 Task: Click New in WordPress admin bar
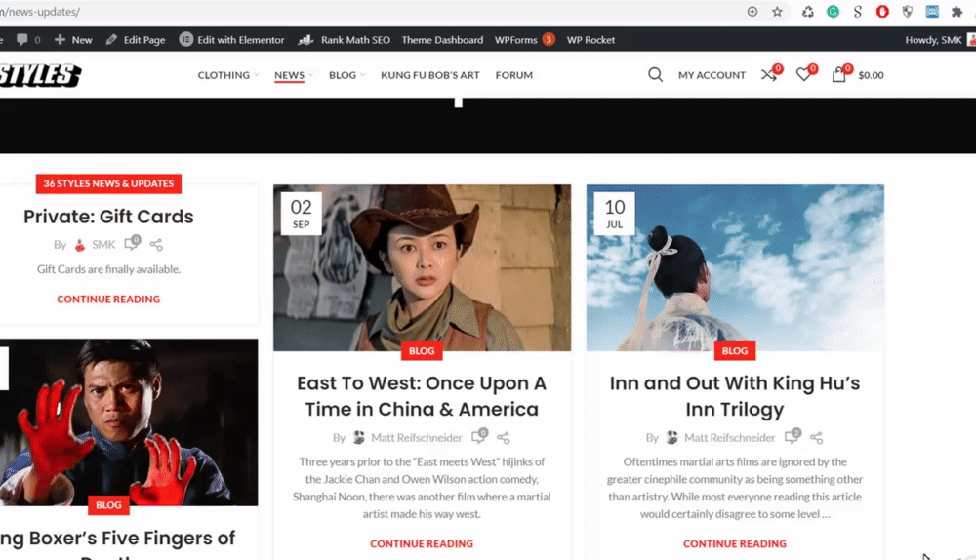point(73,40)
